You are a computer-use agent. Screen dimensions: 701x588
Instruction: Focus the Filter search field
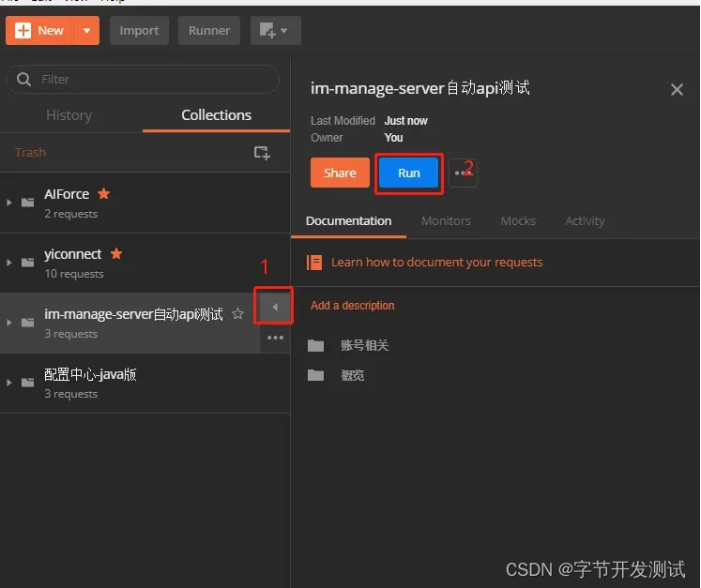tap(143, 79)
